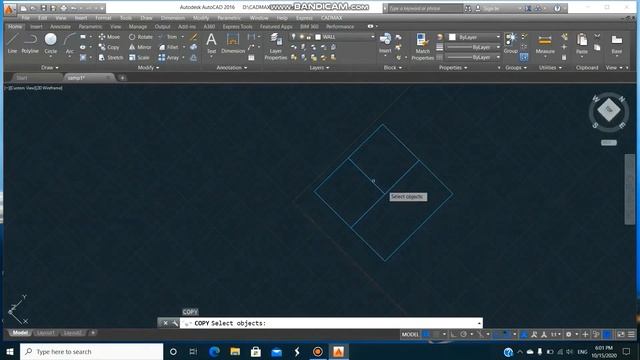
Task: Open the Annotate ribbon tab
Action: [x=60, y=27]
